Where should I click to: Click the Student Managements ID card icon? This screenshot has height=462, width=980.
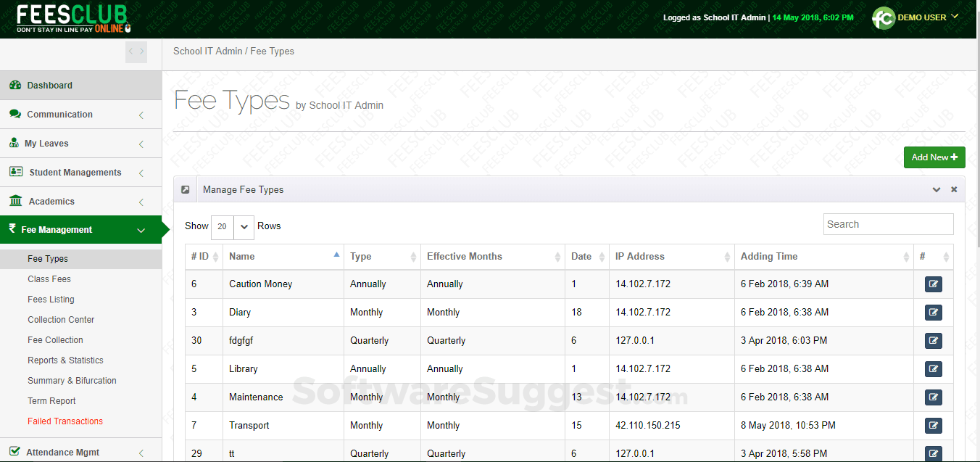point(16,172)
